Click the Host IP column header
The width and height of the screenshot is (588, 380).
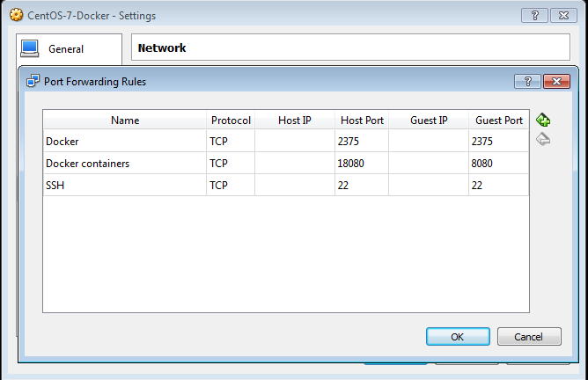pos(295,121)
